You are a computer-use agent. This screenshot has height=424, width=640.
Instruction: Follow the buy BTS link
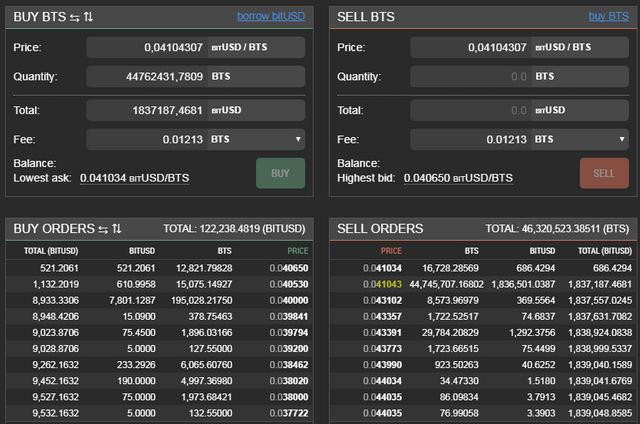point(609,16)
